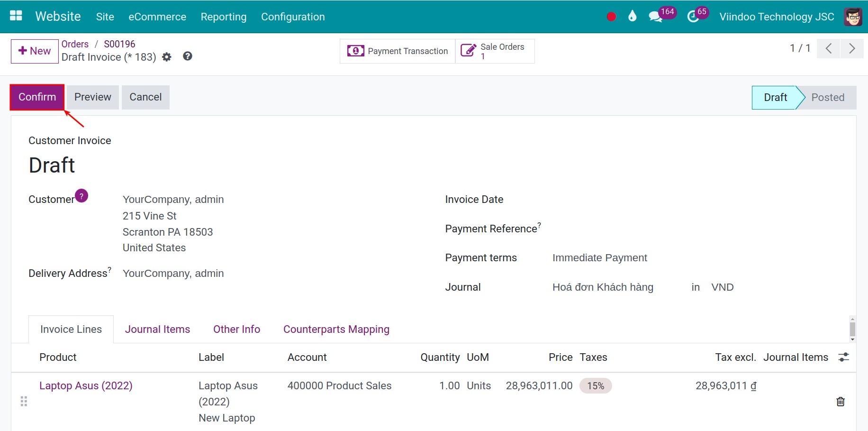Click the Customer field help tooltip icon
This screenshot has height=431, width=868.
81,196
